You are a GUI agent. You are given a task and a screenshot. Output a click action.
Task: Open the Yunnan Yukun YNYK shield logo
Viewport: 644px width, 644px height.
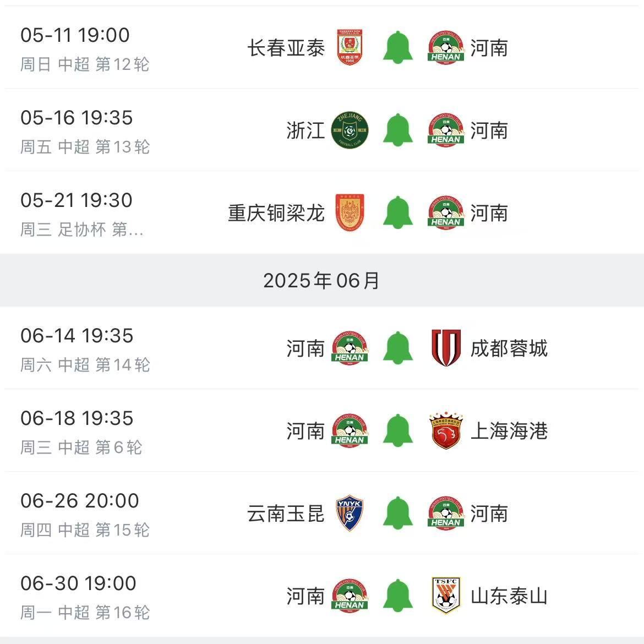coord(350,514)
